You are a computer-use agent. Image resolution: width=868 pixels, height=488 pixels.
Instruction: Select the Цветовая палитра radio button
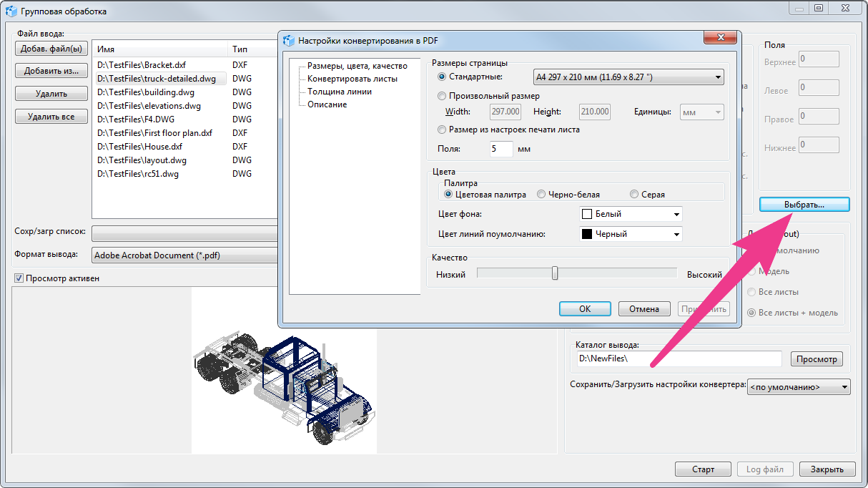pyautogui.click(x=448, y=194)
